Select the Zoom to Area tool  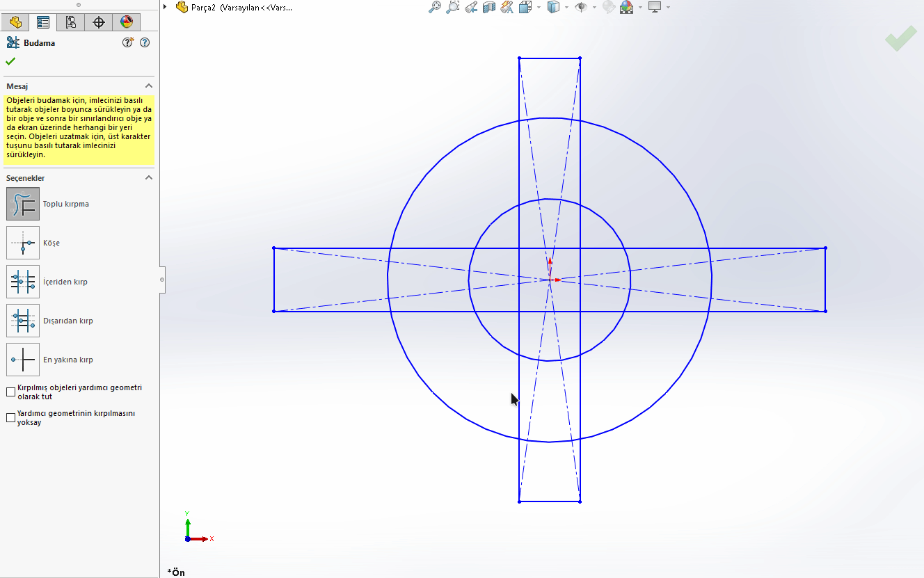(x=452, y=7)
